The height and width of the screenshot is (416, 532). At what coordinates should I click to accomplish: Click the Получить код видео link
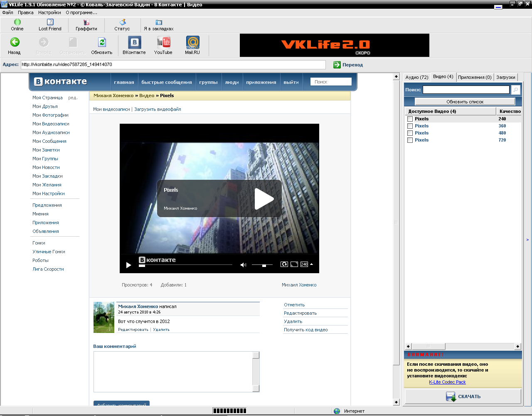306,330
